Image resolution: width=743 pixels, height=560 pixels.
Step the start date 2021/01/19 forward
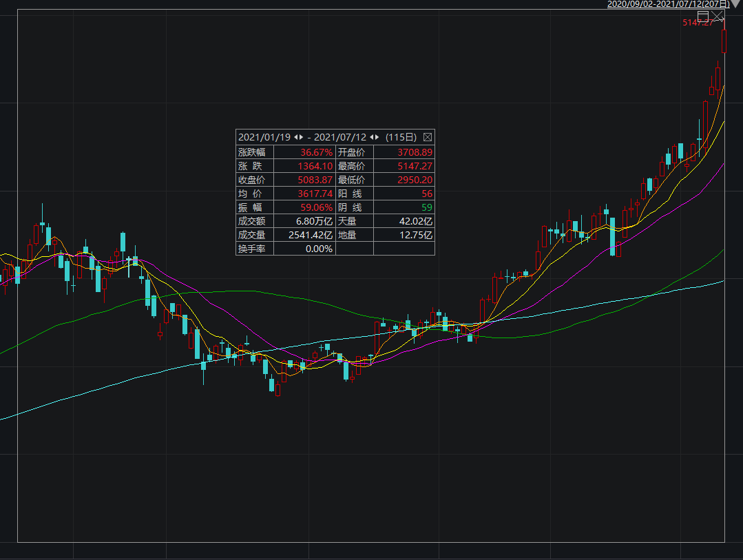(x=301, y=137)
